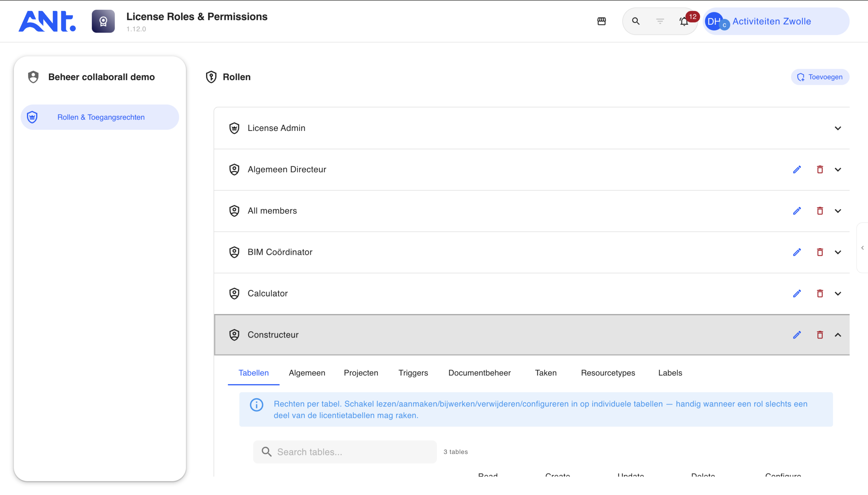Open notifications bell with 12 badge
868x495 pixels.
(684, 21)
